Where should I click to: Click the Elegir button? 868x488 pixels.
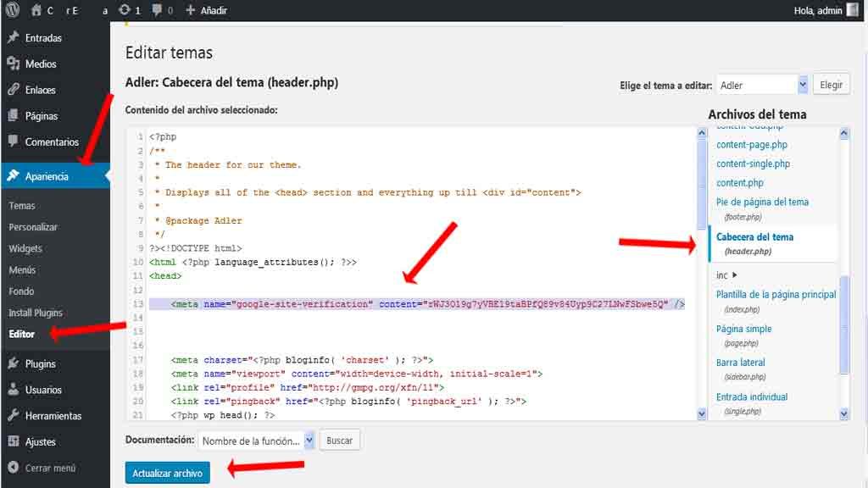click(x=831, y=86)
